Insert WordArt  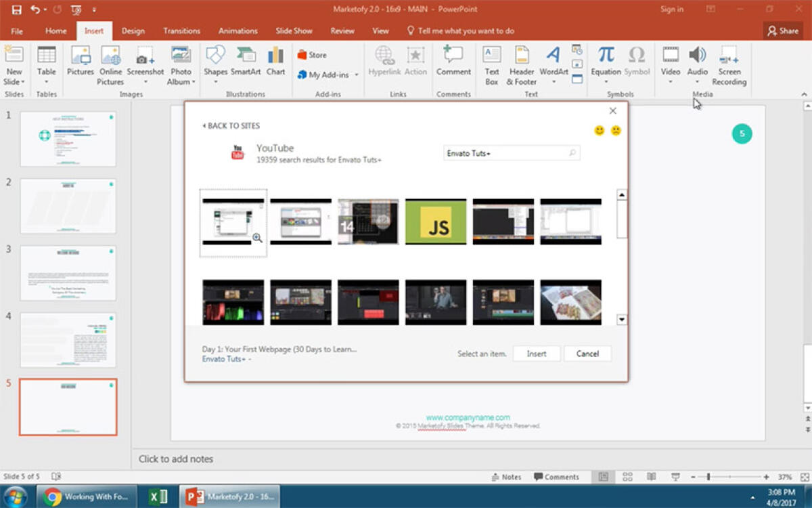click(x=553, y=64)
